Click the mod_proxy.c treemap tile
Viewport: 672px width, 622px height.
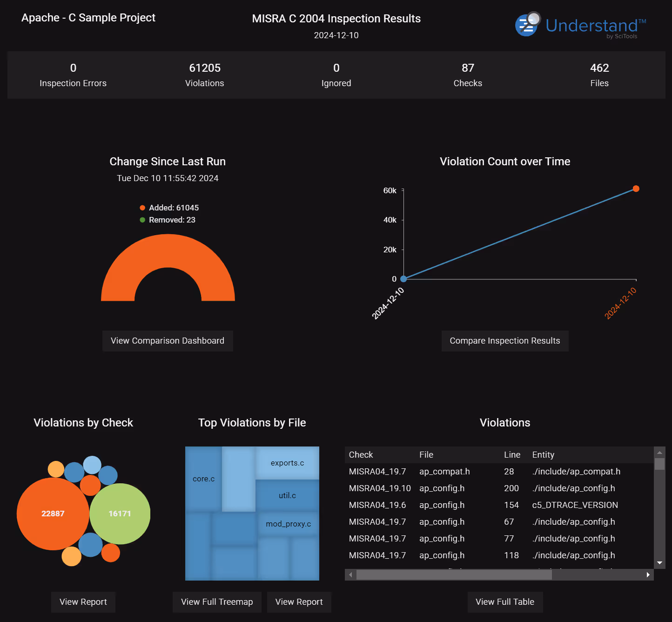(289, 524)
